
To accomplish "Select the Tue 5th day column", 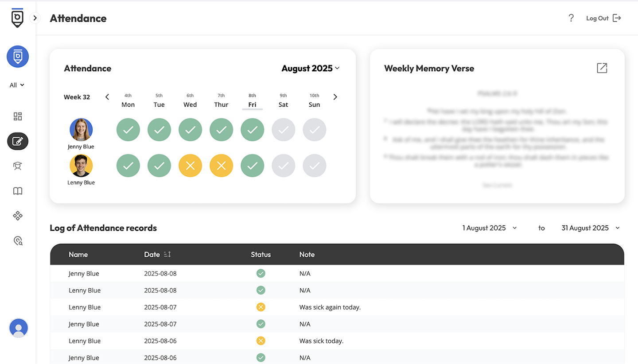I will click(159, 101).
